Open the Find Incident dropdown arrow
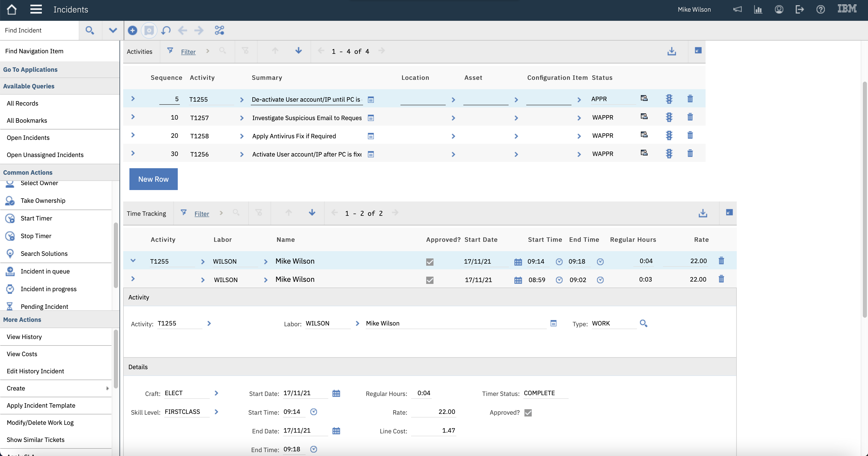Viewport: 868px width, 456px height. pos(113,30)
